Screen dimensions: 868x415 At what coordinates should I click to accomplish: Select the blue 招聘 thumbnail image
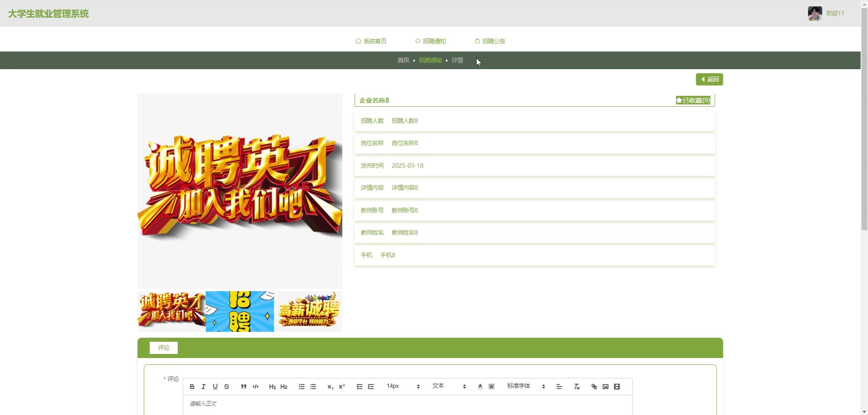point(240,311)
